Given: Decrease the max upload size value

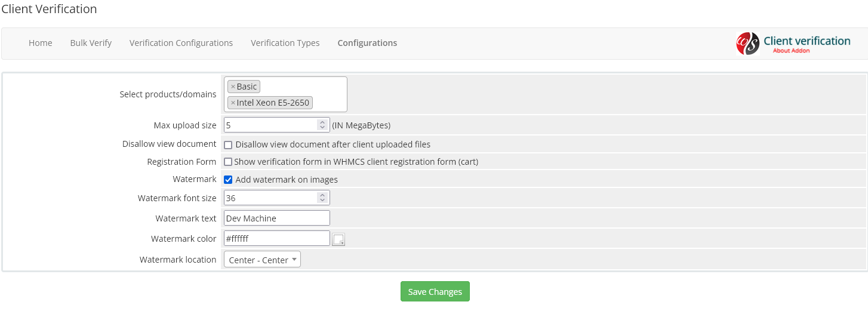Looking at the screenshot, I should pyautogui.click(x=322, y=128).
